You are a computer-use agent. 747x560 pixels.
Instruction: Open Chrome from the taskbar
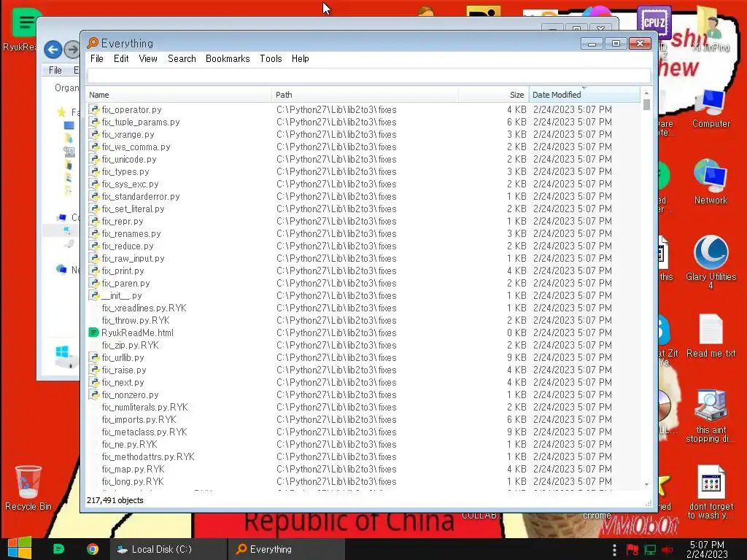(93, 549)
